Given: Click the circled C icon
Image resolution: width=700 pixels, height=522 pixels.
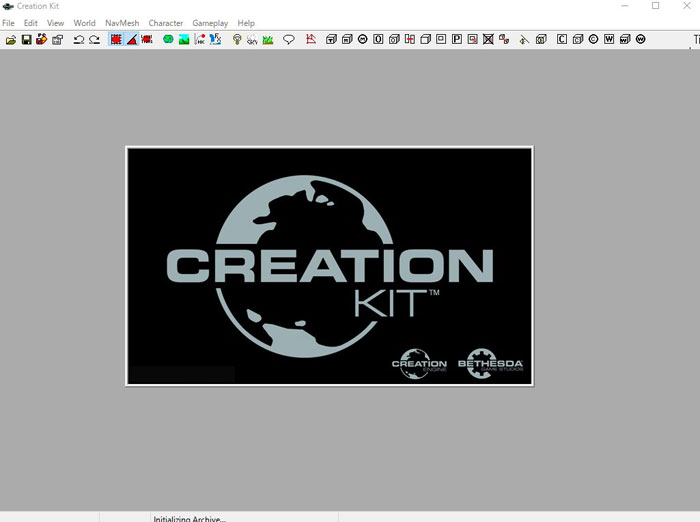Looking at the screenshot, I should point(593,40).
